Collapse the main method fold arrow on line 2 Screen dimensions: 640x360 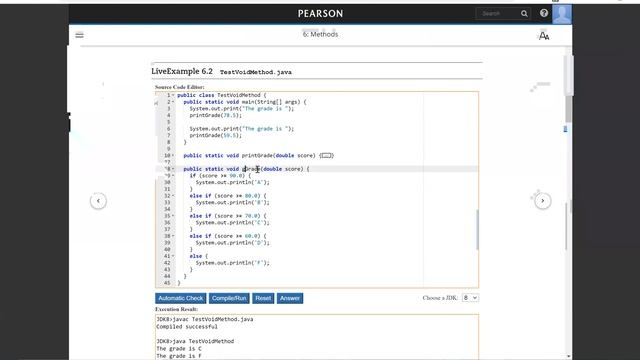[173, 102]
